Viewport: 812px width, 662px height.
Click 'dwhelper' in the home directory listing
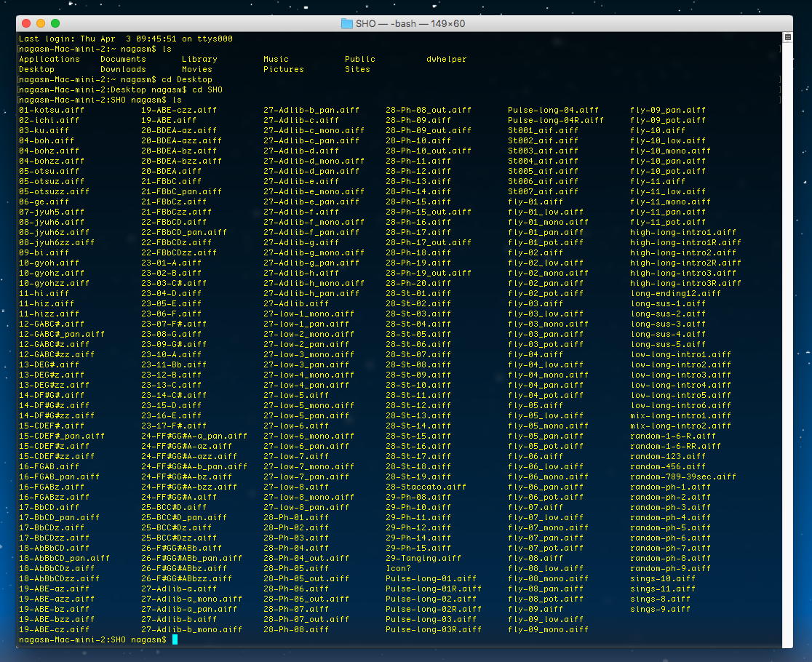(447, 59)
